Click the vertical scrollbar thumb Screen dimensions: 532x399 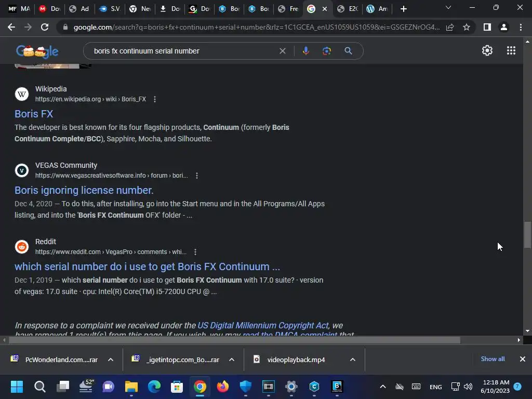(527, 235)
